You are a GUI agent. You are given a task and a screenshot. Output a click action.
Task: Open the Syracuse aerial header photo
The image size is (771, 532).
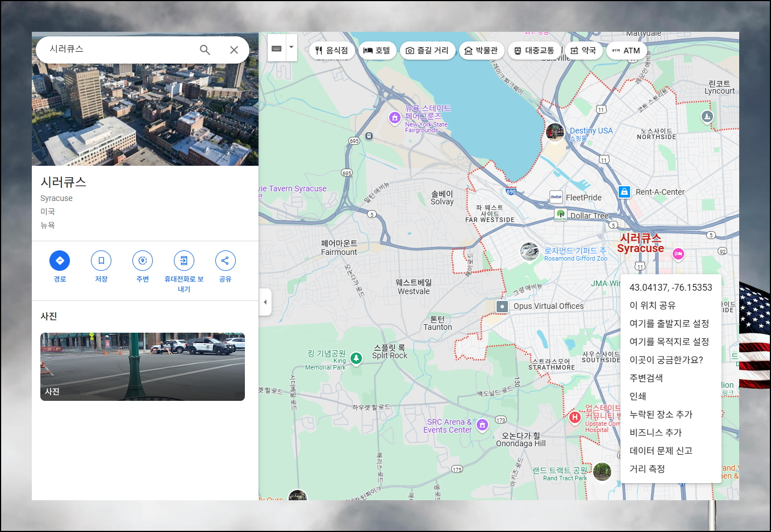[145, 115]
